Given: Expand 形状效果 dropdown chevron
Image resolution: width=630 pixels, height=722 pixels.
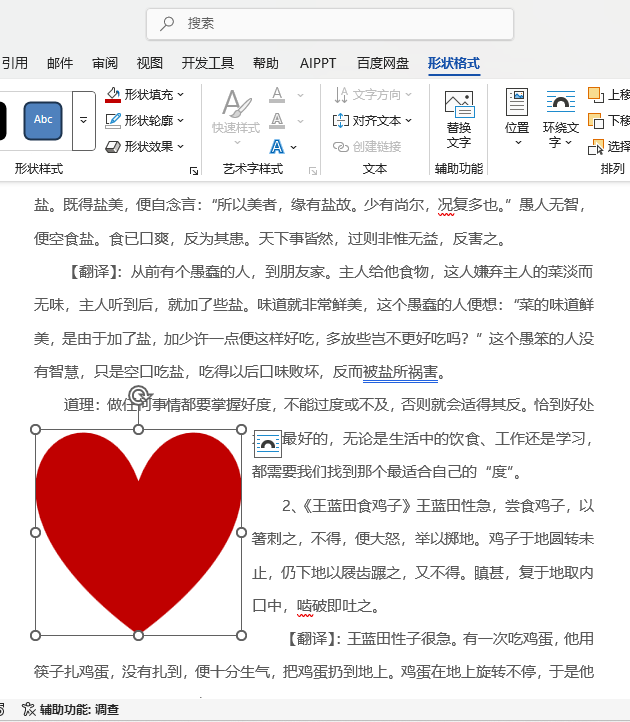Looking at the screenshot, I should click(x=181, y=147).
